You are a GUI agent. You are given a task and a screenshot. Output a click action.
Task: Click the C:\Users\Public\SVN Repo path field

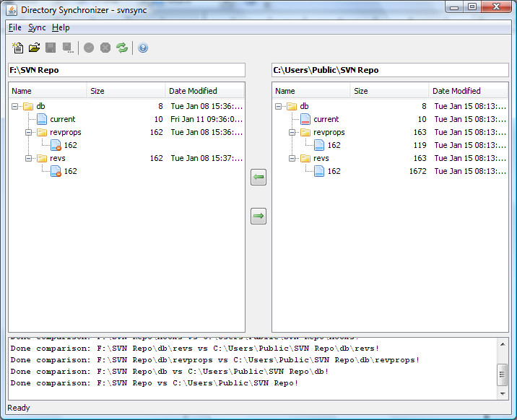[391, 70]
